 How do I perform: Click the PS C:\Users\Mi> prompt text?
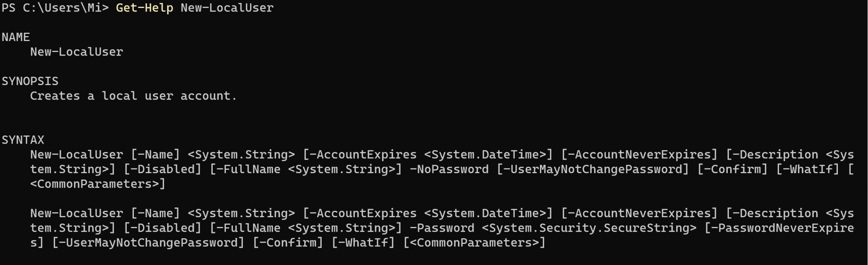(55, 8)
